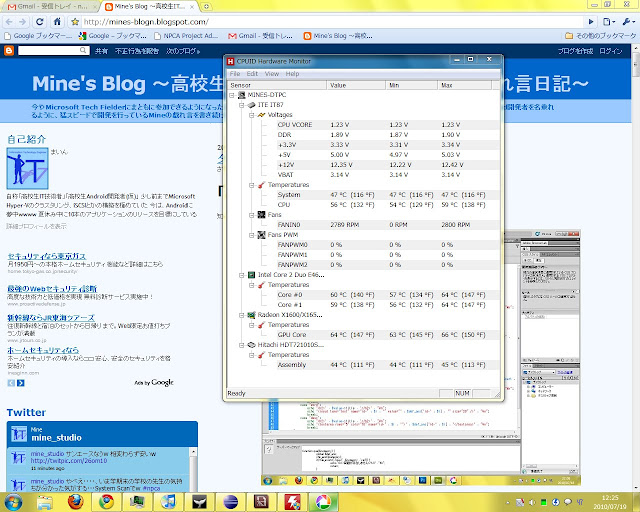Open Eclipse from the taskbar
This screenshot has height=512, width=640.
(230, 502)
